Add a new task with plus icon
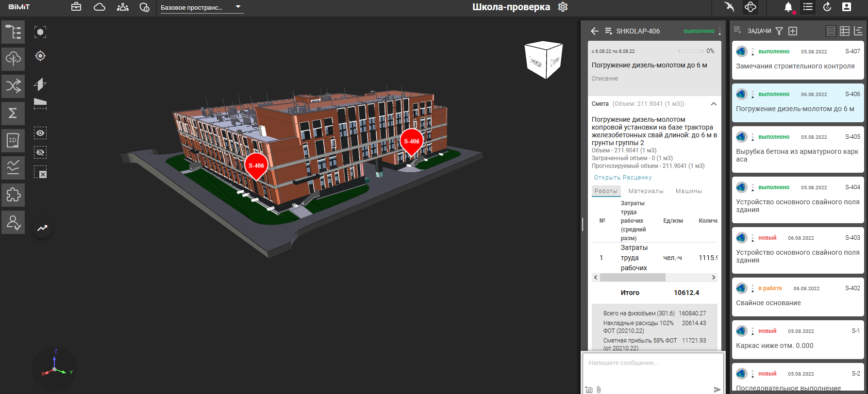Image resolution: width=868 pixels, height=394 pixels. pyautogui.click(x=793, y=31)
